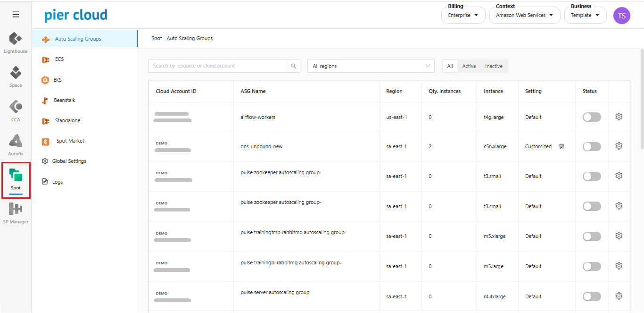Open the Context Amazon Web Services dropdown
644x313 pixels.
click(524, 15)
